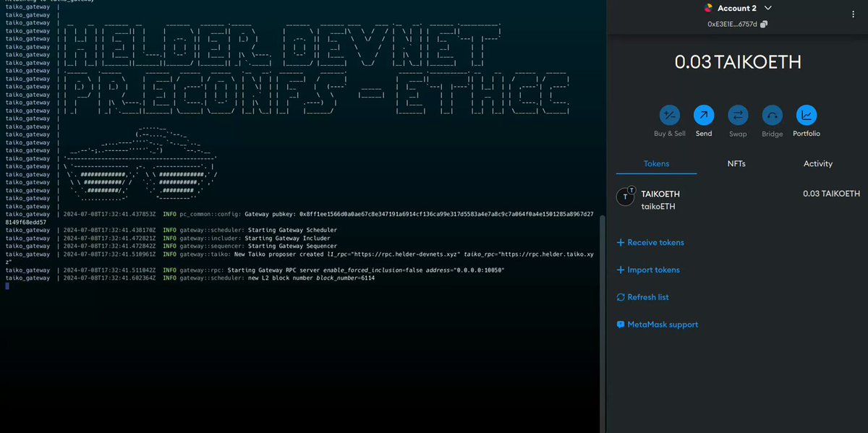
Task: Click the chat icon beside MetaMask support
Action: pyautogui.click(x=621, y=325)
